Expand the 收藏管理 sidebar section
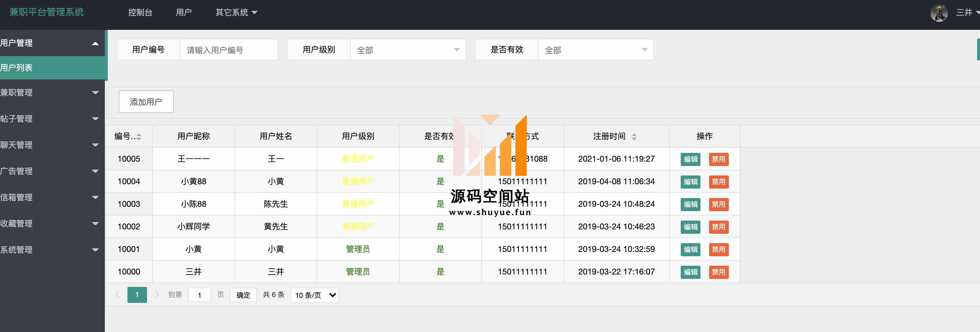Screen dimensions: 980x332 point(52,224)
